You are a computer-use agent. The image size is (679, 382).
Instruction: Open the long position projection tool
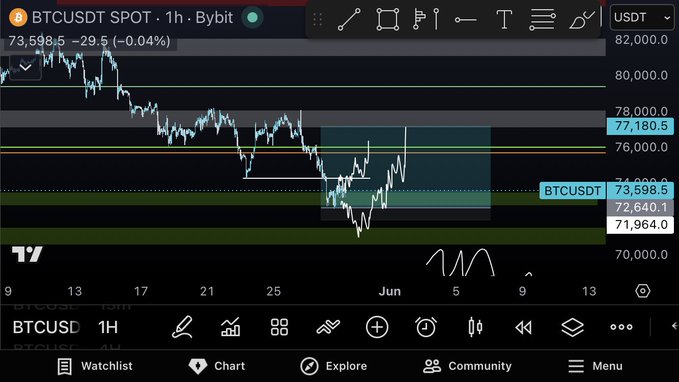[427, 19]
